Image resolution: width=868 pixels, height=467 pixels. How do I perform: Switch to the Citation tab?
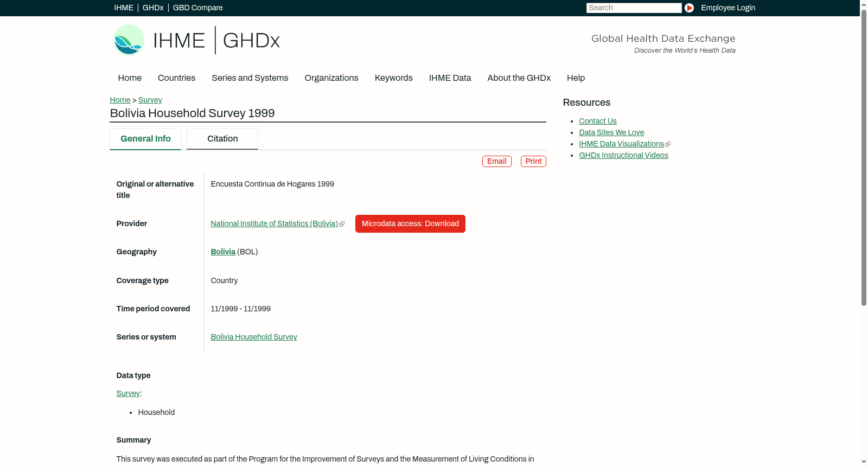pos(222,139)
